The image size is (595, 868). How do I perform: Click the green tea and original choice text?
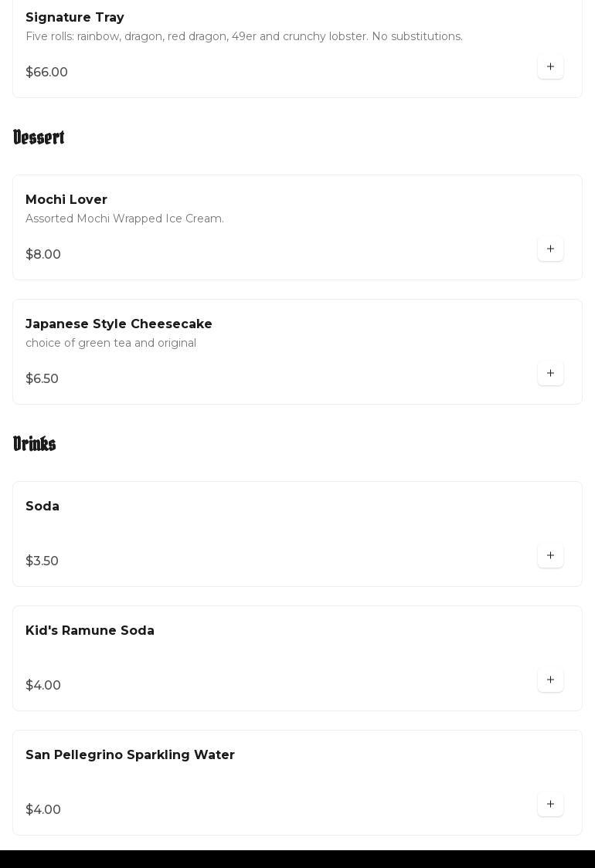110,344
